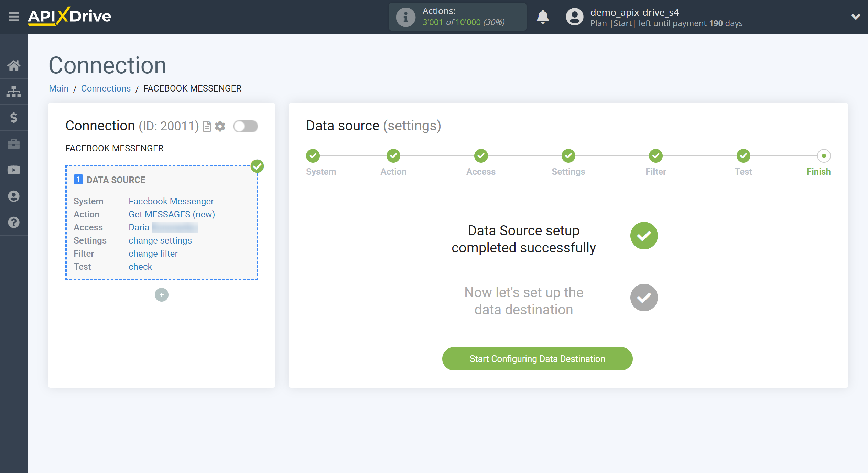868x473 pixels.
Task: Click the check test link in DATA SOURCE
Action: tap(140, 266)
